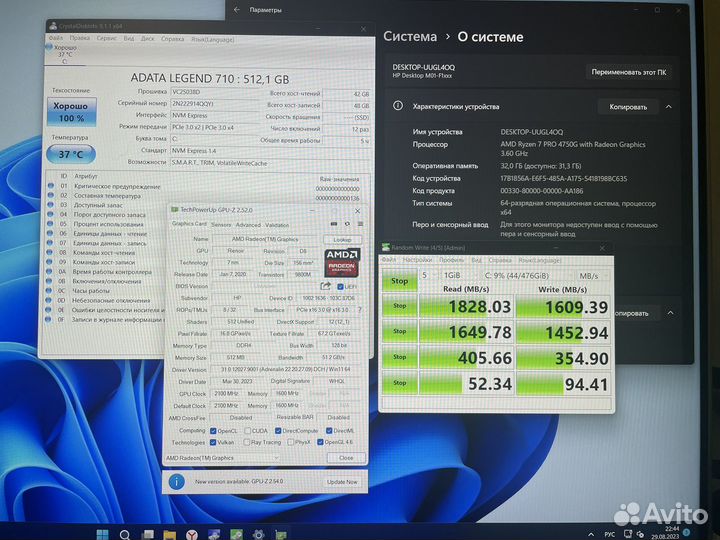Image resolution: width=720 pixels, height=540 pixels.
Task: Click the back arrow in the Параметры window
Action: (237, 10)
